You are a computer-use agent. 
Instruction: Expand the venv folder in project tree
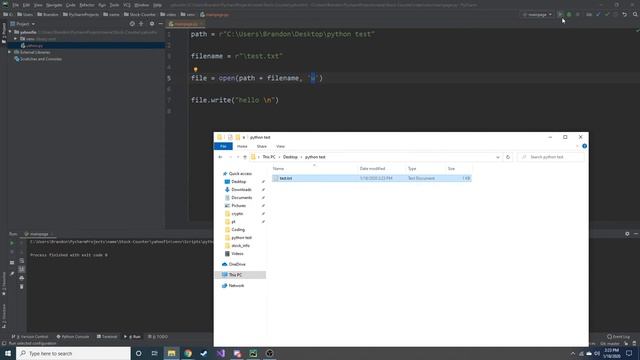[x=16, y=39]
